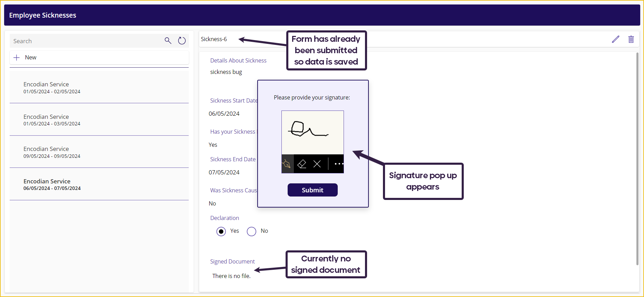Submit the signature
This screenshot has height=297, width=644.
tap(313, 190)
